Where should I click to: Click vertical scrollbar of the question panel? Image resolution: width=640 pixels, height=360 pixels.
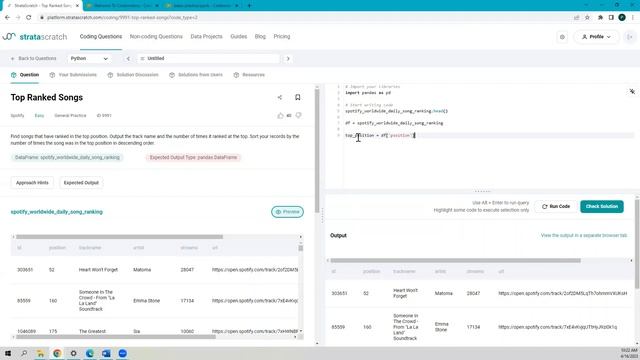pos(317,151)
